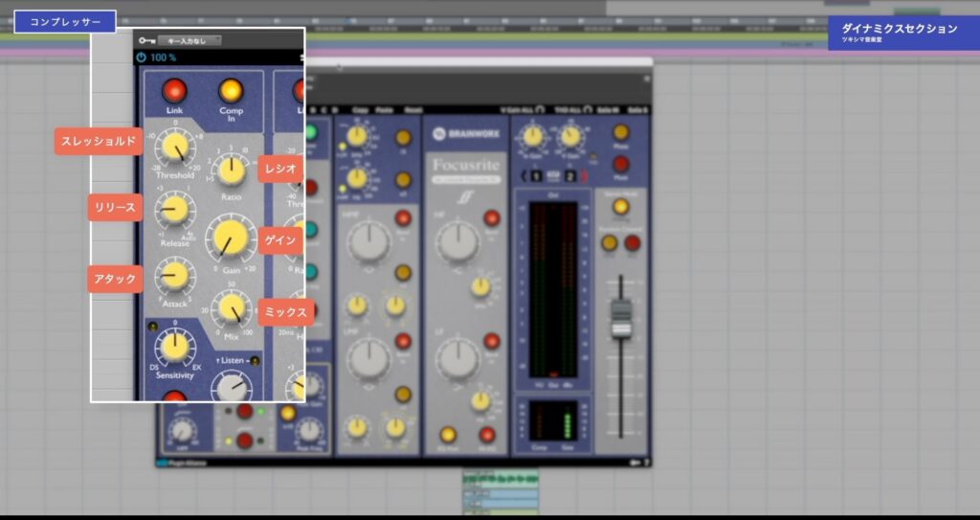Toggle the Stereo Mode button
980x520 pixels.
[620, 207]
